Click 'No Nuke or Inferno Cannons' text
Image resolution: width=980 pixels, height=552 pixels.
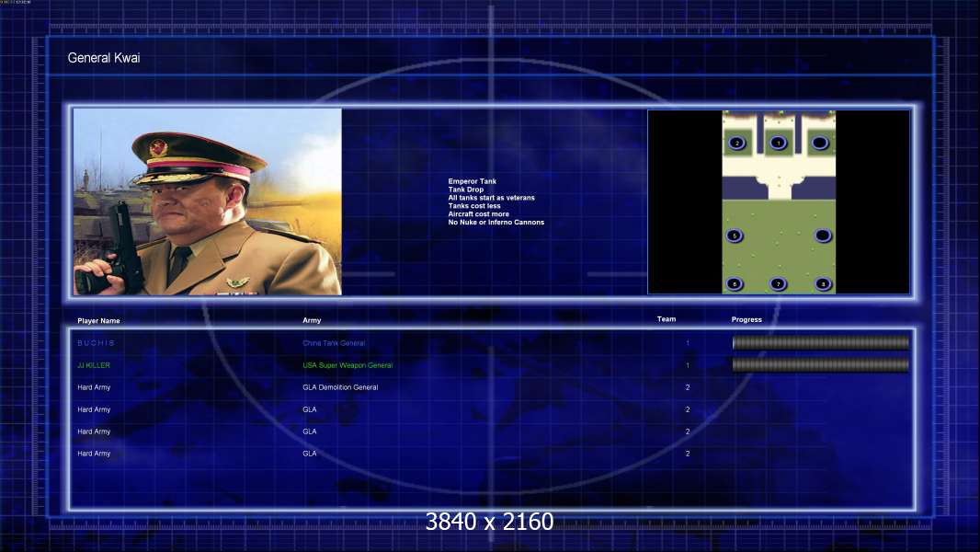pos(496,222)
